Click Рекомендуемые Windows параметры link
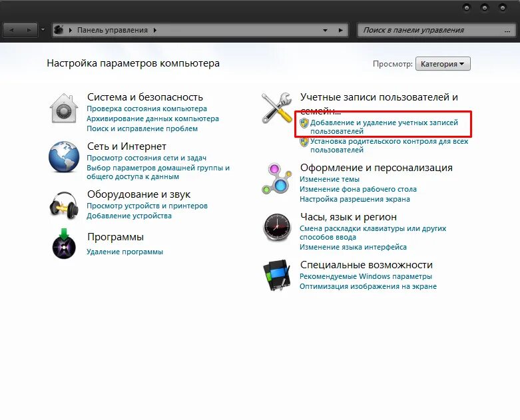This screenshot has height=420, width=520. 366,276
